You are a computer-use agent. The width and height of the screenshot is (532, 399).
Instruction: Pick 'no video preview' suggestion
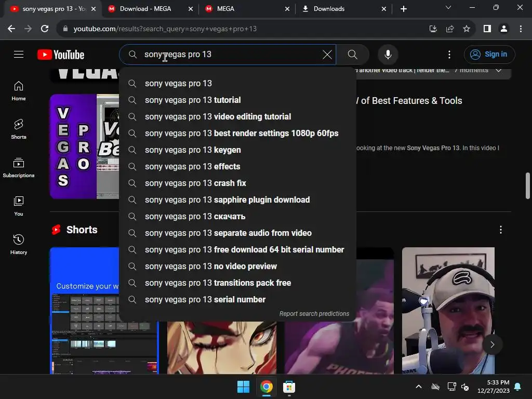click(x=237, y=267)
